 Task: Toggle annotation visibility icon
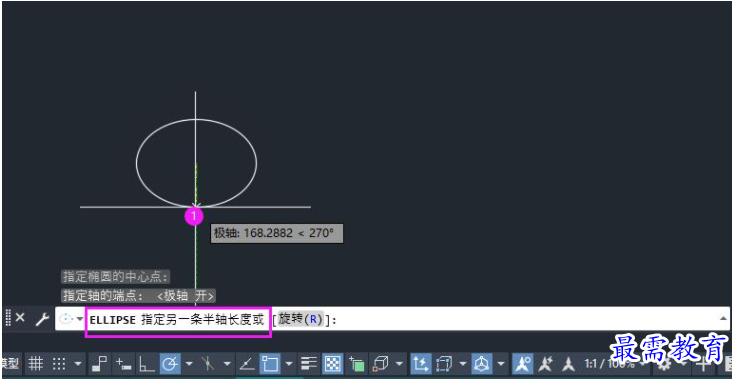(523, 364)
